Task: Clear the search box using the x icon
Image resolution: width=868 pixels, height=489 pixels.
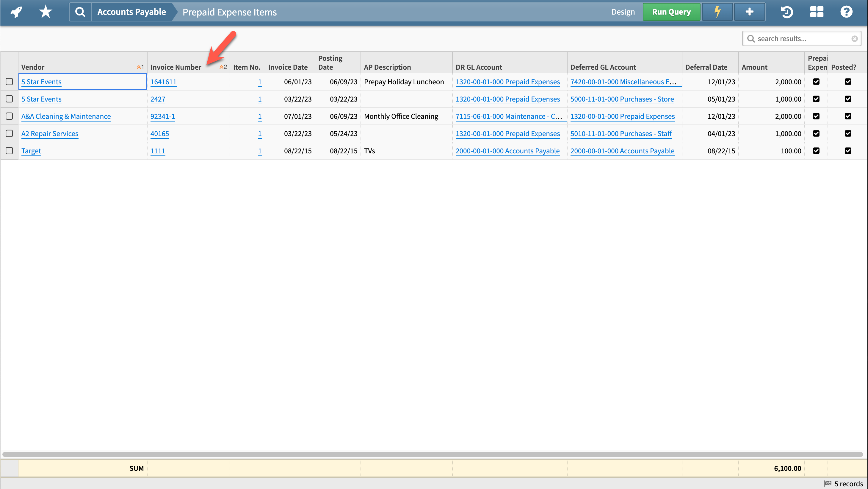Action: click(x=855, y=38)
